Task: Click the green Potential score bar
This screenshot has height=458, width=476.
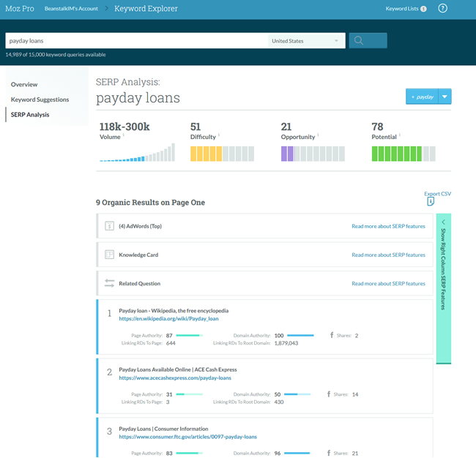Action: tap(404, 154)
